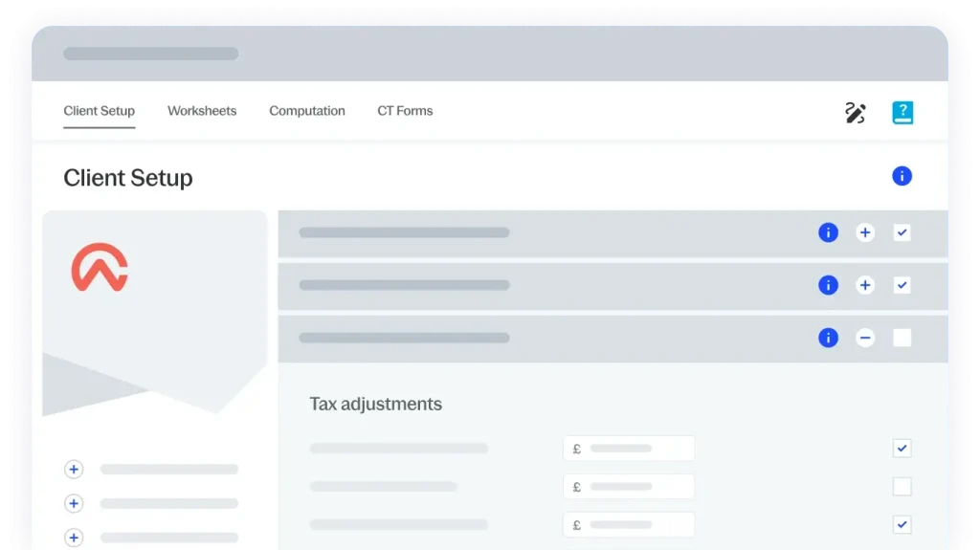Screen dimensions: 980x550
Task: Expand the second section with plus button
Action: 865,285
